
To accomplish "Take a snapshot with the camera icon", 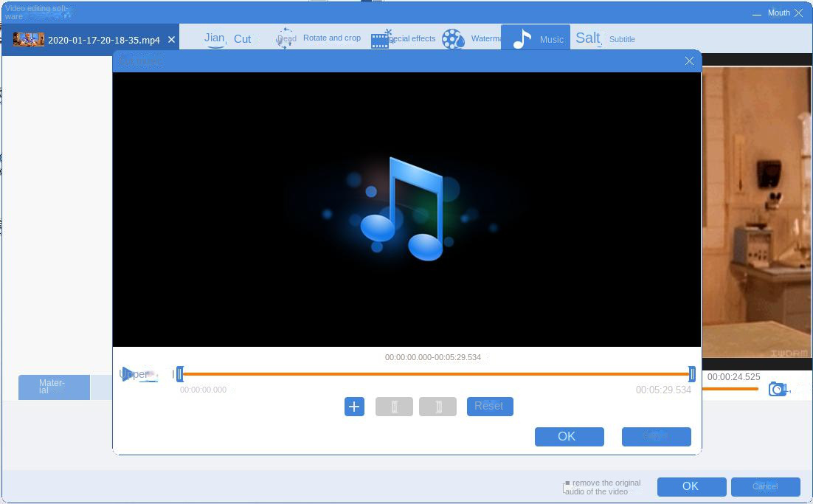I will pos(777,389).
